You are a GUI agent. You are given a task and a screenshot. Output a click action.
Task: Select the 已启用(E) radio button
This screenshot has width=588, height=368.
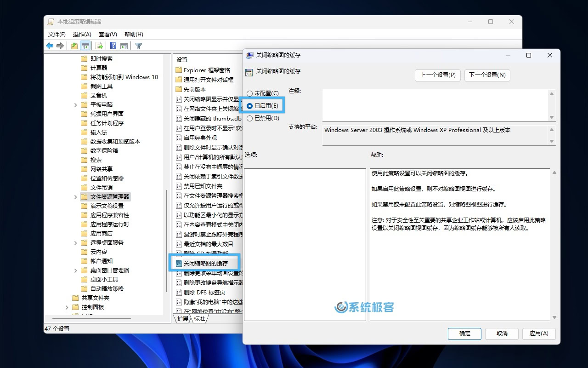coord(250,106)
